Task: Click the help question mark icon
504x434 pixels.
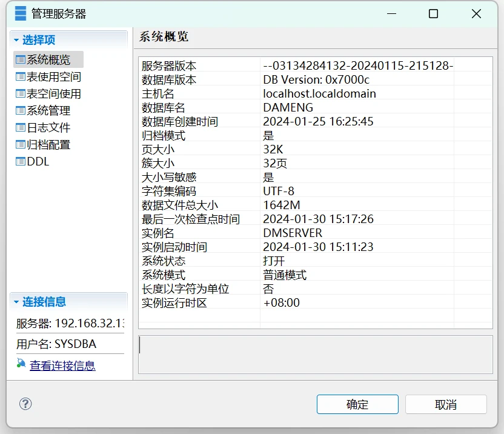Action: coord(25,404)
